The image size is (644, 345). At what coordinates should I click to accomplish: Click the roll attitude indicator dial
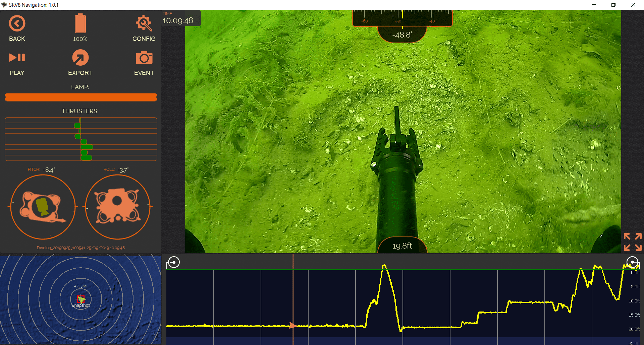click(x=118, y=207)
